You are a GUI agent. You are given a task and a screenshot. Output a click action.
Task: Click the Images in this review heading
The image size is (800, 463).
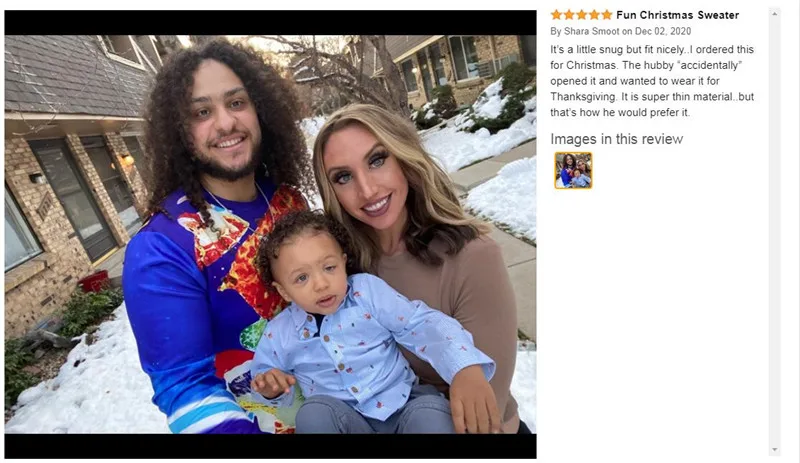tap(616, 139)
